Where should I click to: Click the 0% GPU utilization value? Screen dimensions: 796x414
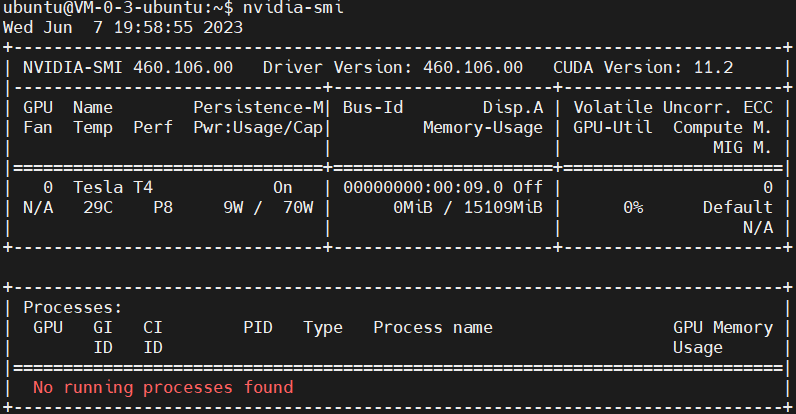(633, 208)
